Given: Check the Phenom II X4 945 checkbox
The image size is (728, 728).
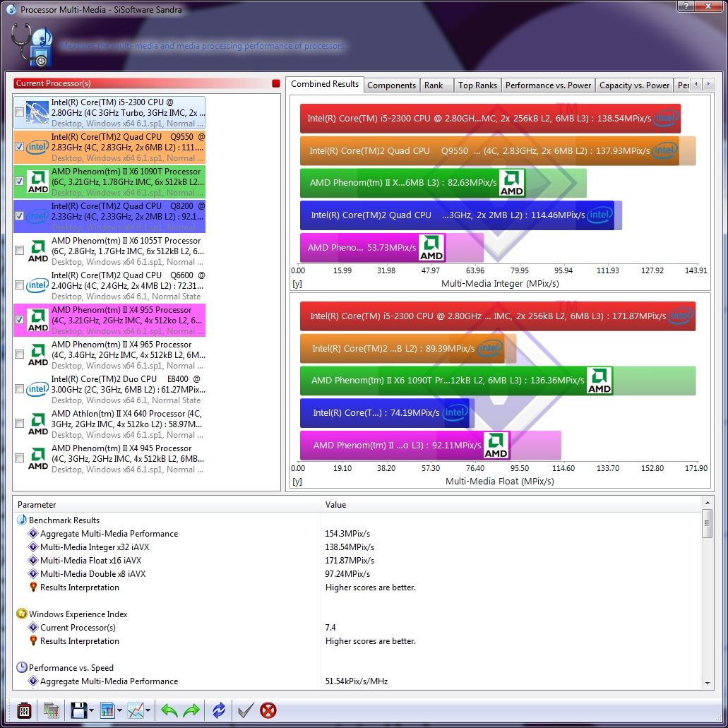Looking at the screenshot, I should click(20, 458).
